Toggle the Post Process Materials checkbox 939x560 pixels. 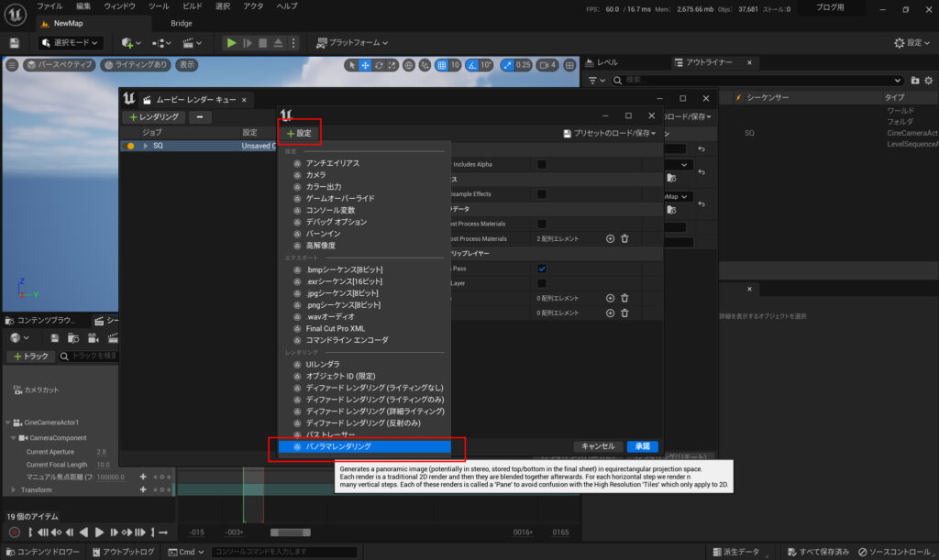pyautogui.click(x=542, y=224)
